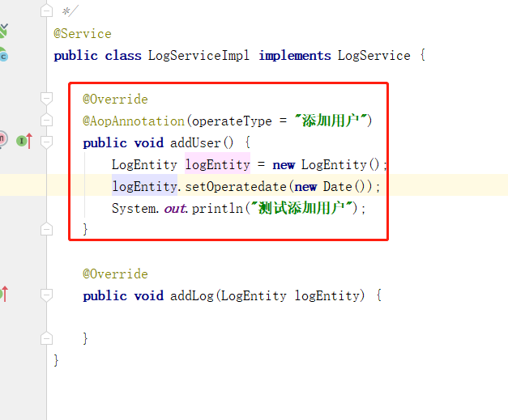This screenshot has width=508, height=420.
Task: Click the implements-interface gutter icon beside addUser
Action: pyautogui.click(x=24, y=141)
